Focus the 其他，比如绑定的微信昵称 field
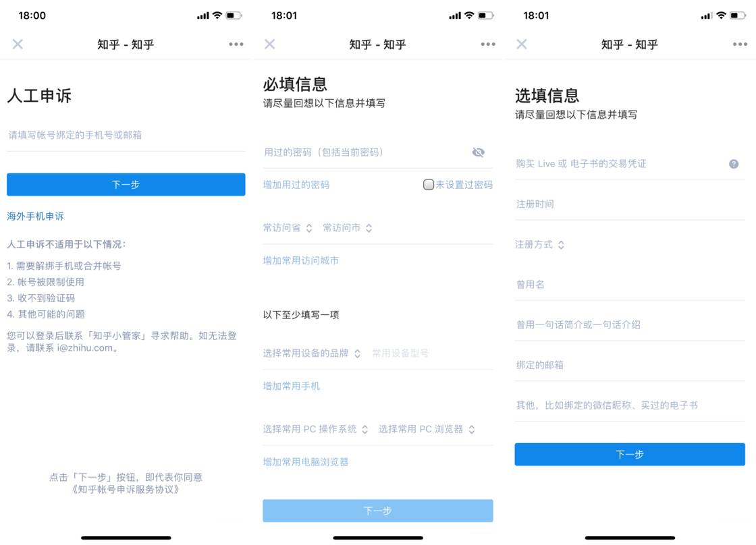Viewport: 756px width, 545px height. [630, 406]
